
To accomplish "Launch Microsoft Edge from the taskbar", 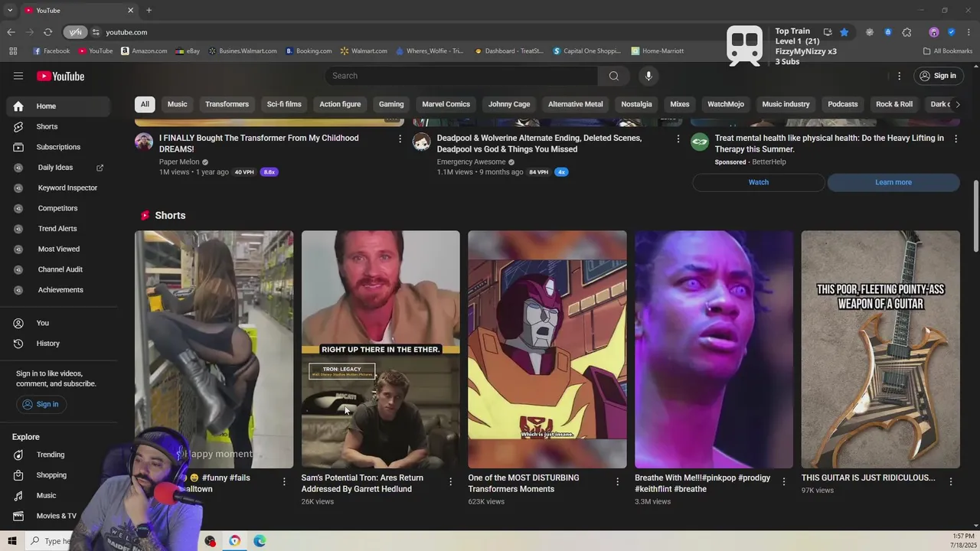I will 260,541.
